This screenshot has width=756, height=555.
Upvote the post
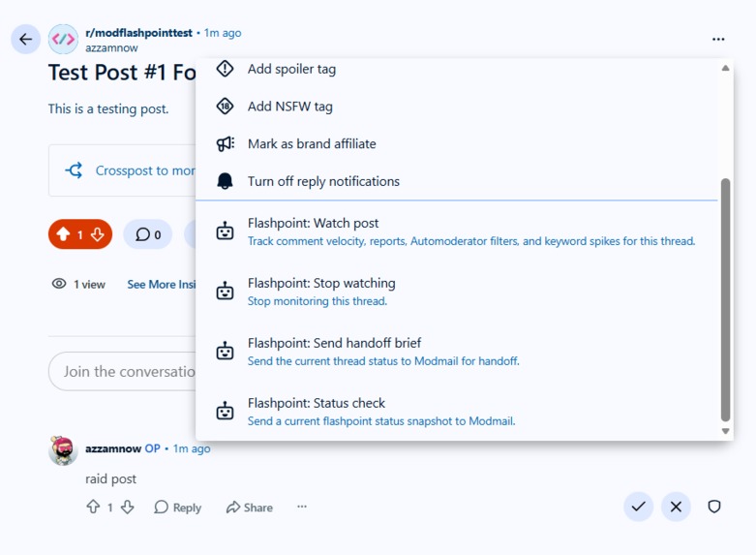click(x=63, y=234)
